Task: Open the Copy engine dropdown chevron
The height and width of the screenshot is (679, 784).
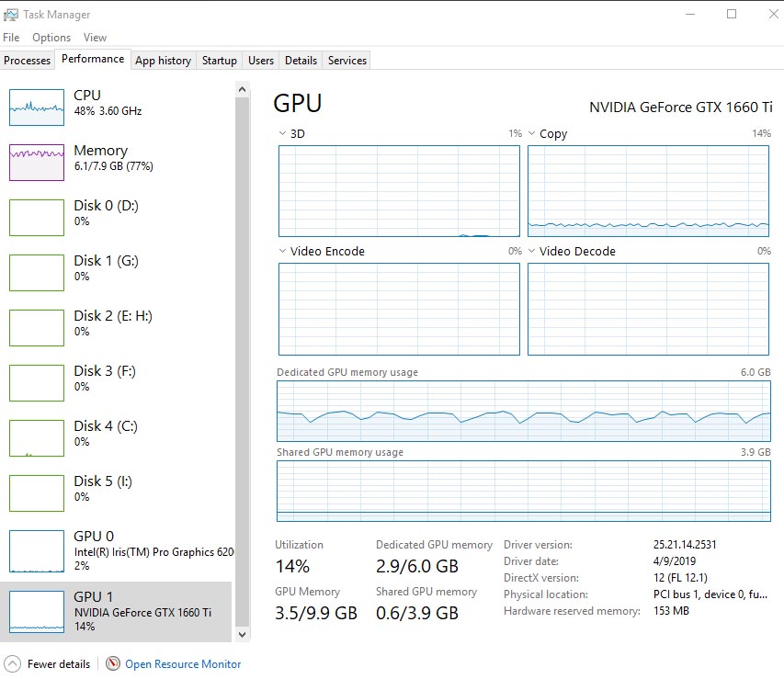Action: pyautogui.click(x=531, y=133)
